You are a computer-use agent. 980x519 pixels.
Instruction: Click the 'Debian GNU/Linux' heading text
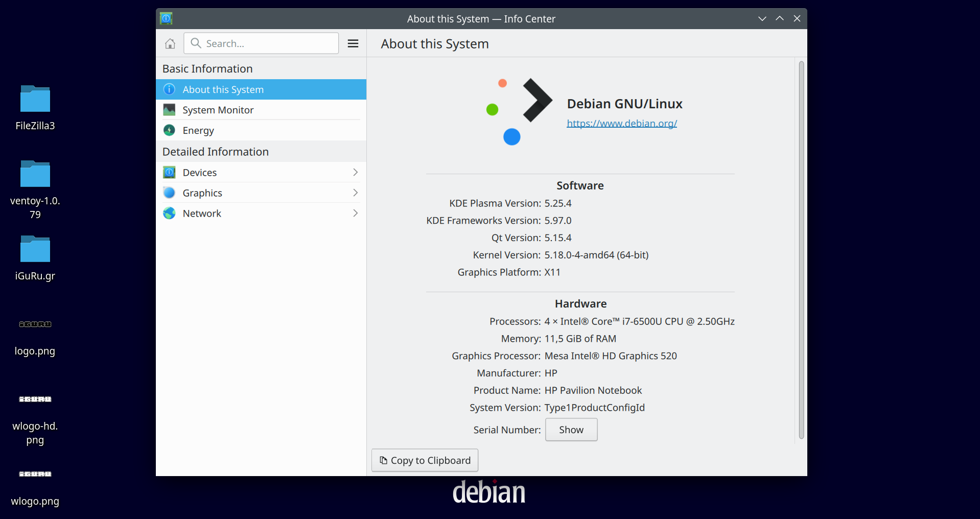coord(624,104)
